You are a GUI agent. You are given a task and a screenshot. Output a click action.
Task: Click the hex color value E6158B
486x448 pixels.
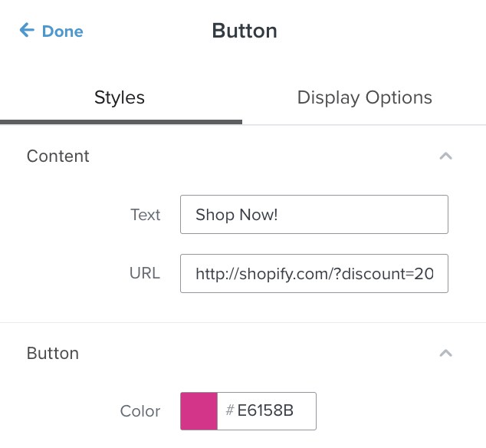(x=265, y=411)
